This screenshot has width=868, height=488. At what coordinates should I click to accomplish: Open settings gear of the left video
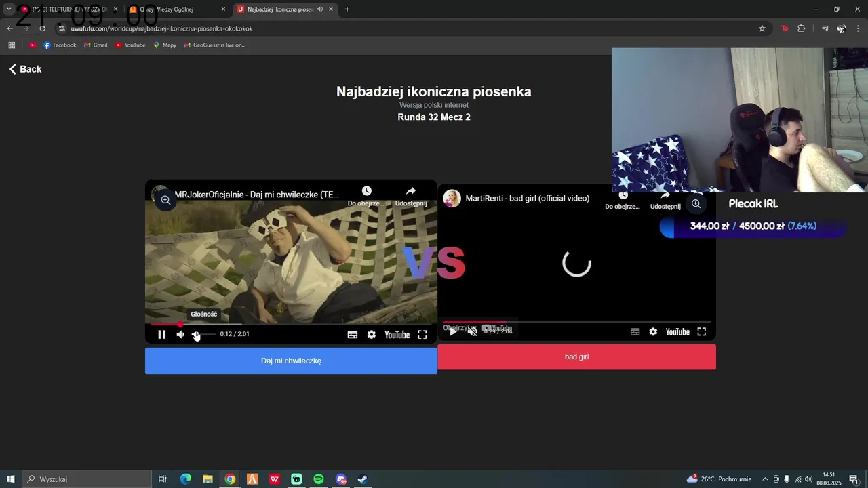click(x=372, y=335)
